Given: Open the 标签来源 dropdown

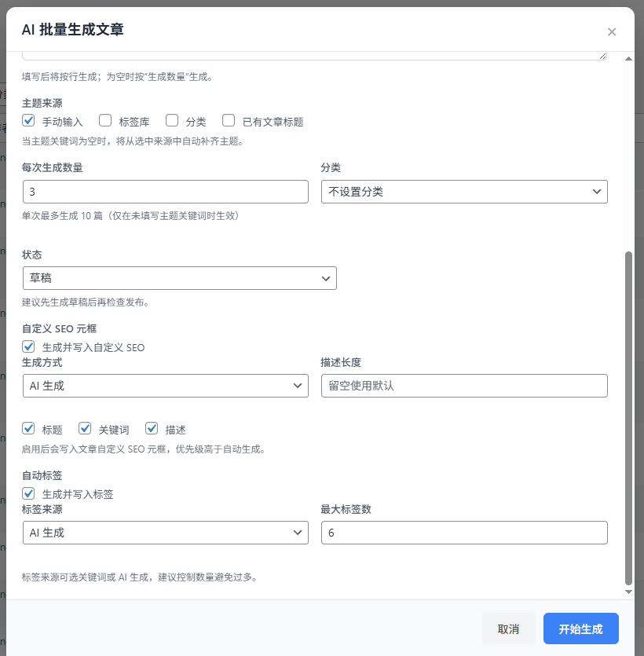Looking at the screenshot, I should pos(165,533).
